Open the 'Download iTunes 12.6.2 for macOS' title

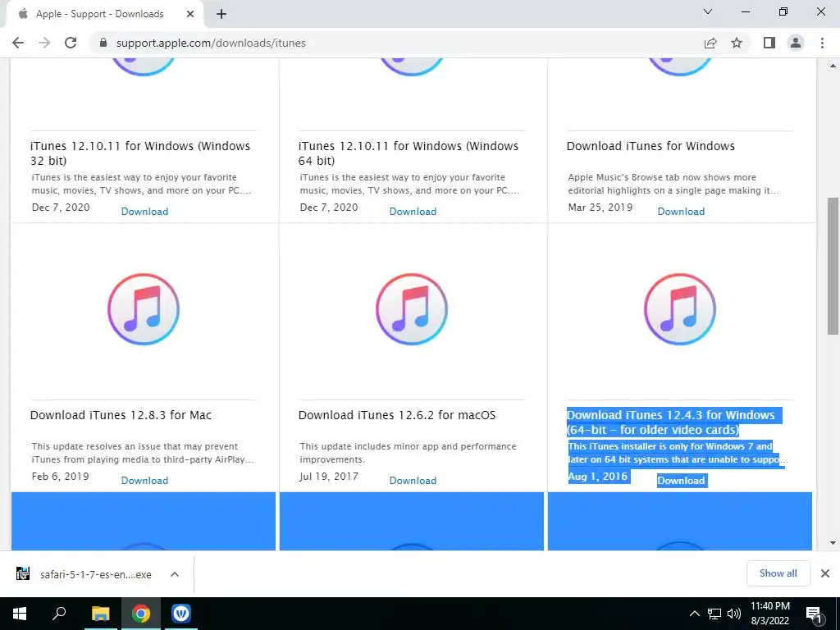click(397, 414)
